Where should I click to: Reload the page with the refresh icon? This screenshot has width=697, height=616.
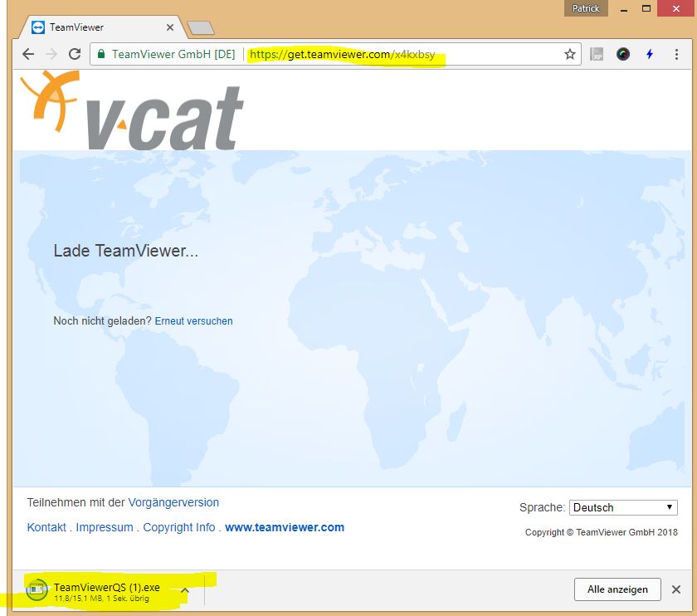[x=75, y=54]
